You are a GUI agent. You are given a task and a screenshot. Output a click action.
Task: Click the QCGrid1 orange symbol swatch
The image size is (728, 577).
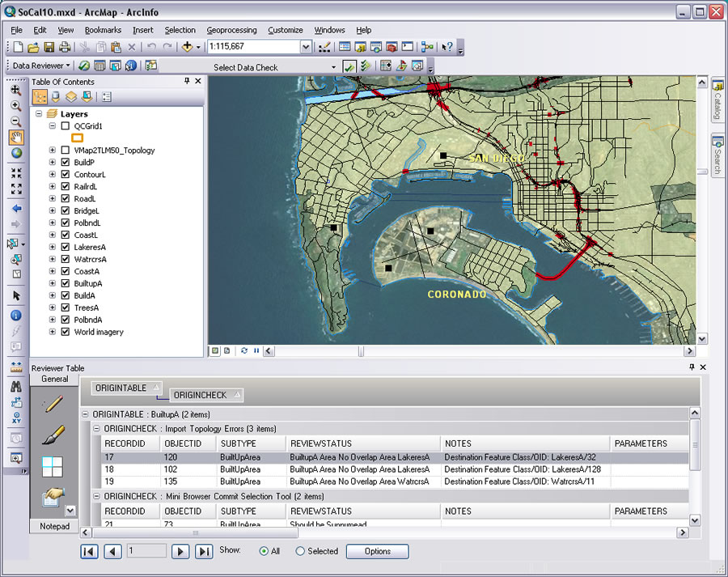click(x=78, y=138)
